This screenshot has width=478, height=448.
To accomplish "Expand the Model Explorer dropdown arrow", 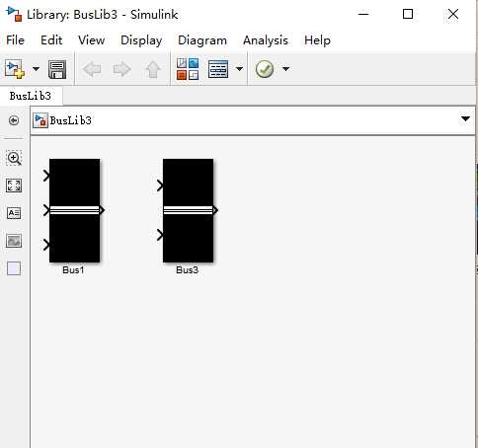I will 239,69.
